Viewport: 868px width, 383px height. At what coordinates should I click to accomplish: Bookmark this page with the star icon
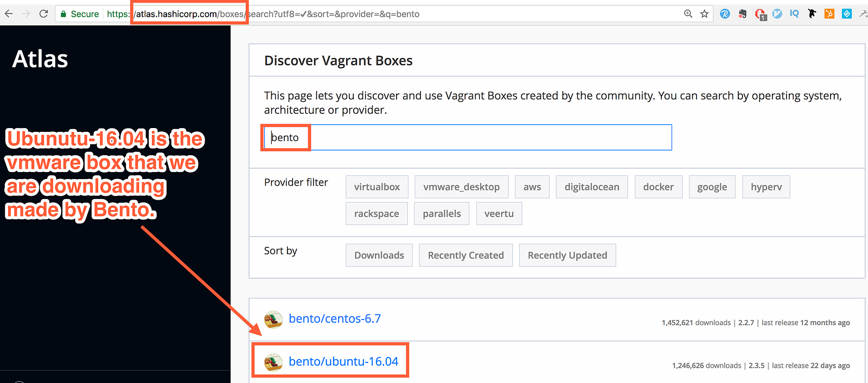click(x=704, y=14)
